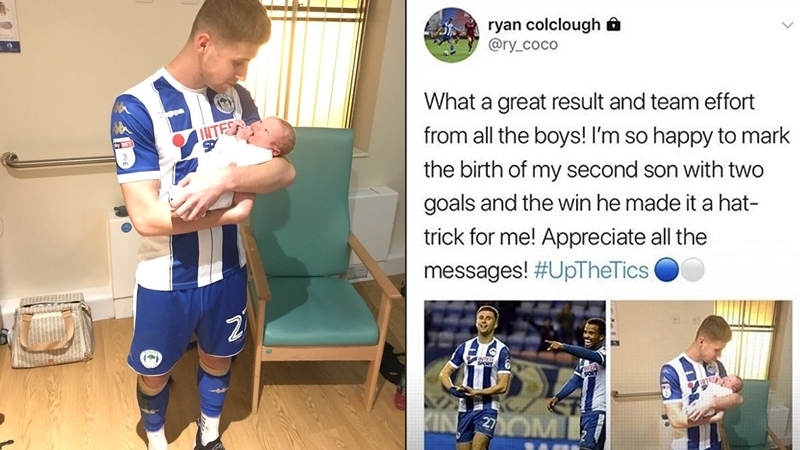The height and width of the screenshot is (450, 800).
Task: Click the tweet text about second son
Action: [607, 186]
